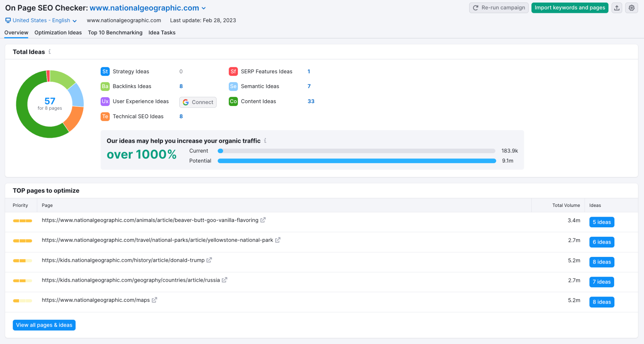Click 7 ideas for russia page
This screenshot has height=344, width=644.
click(602, 282)
